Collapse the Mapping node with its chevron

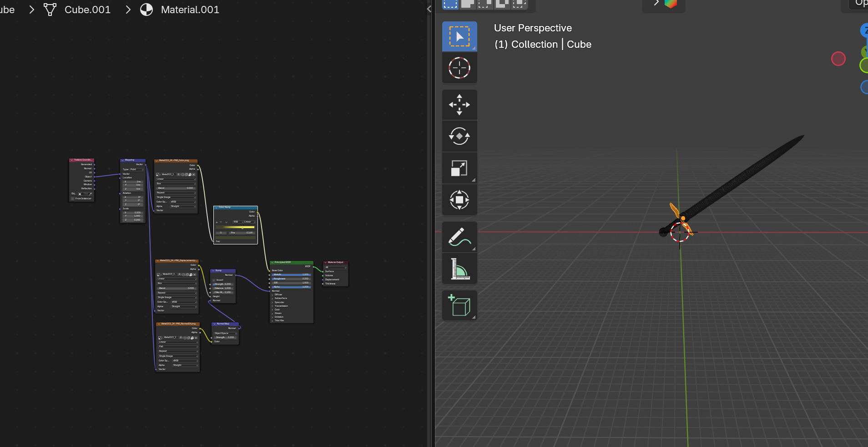(122, 160)
